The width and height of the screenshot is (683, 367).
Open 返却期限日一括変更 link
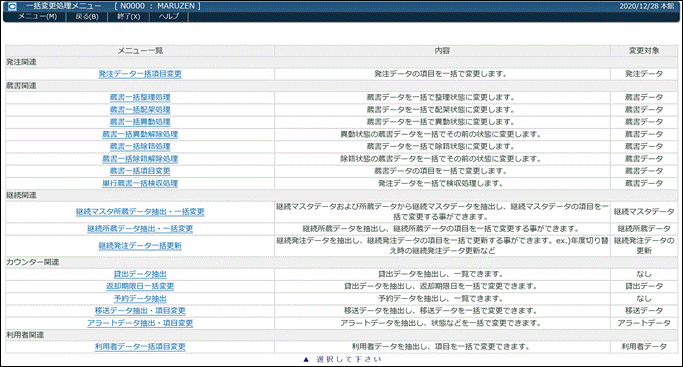click(x=140, y=286)
